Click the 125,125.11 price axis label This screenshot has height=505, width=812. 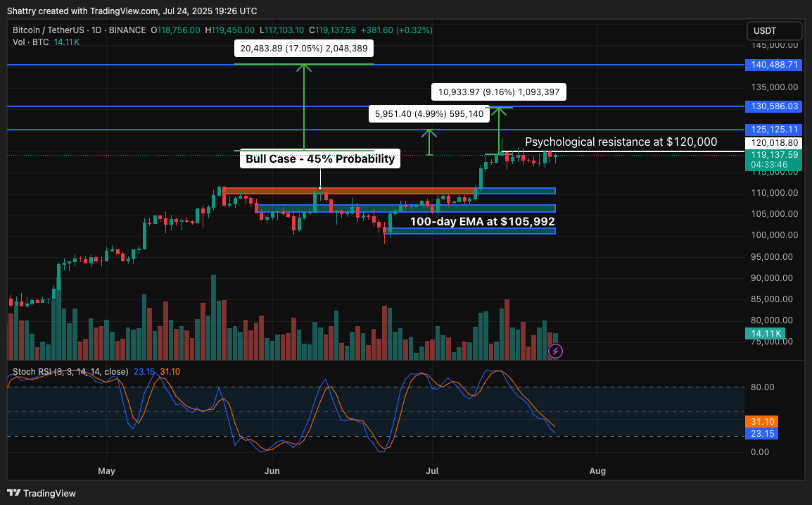[774, 130]
